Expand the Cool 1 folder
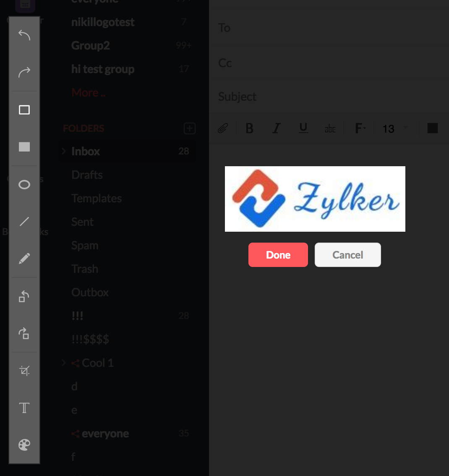Image resolution: width=449 pixels, height=476 pixels. (64, 363)
